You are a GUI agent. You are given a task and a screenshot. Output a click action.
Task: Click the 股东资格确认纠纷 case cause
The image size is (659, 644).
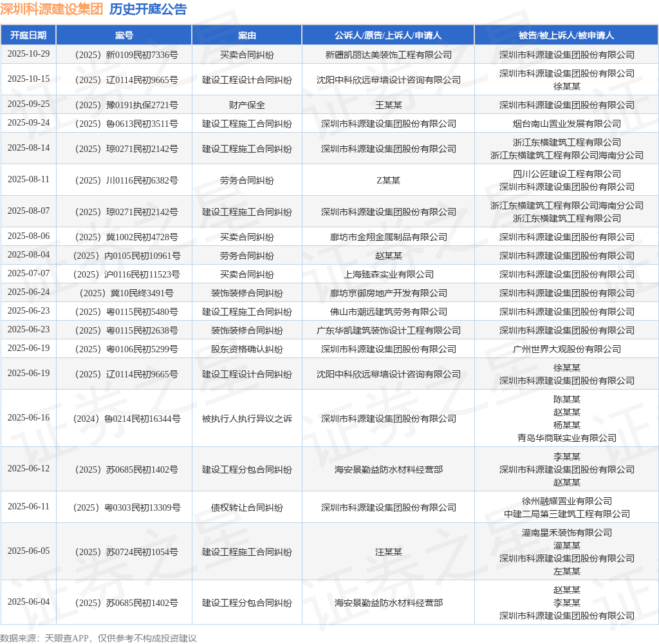click(x=246, y=349)
